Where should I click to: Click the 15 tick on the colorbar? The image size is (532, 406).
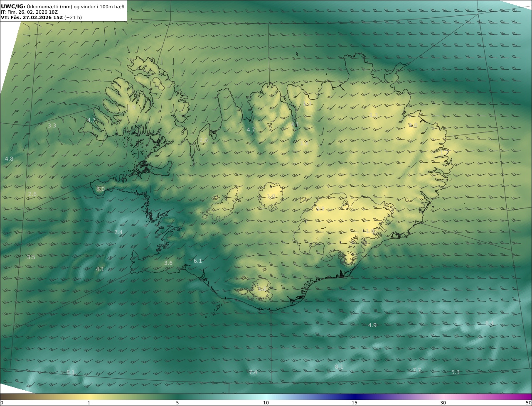point(355,403)
